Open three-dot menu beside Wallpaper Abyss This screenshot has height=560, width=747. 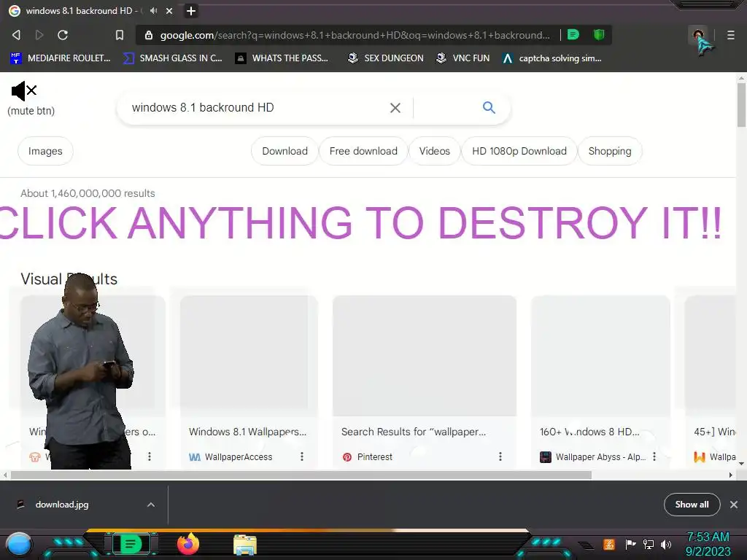click(x=654, y=456)
